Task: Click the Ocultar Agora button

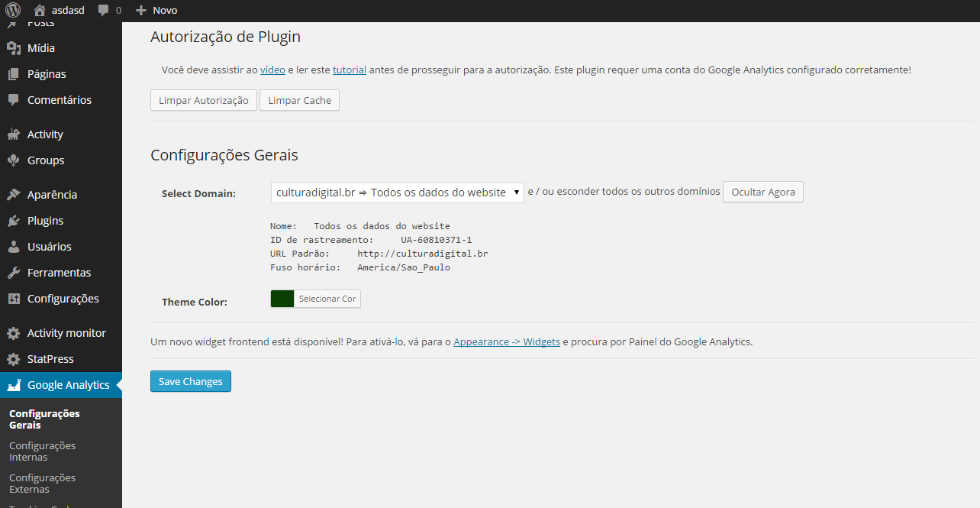Action: pos(763,192)
